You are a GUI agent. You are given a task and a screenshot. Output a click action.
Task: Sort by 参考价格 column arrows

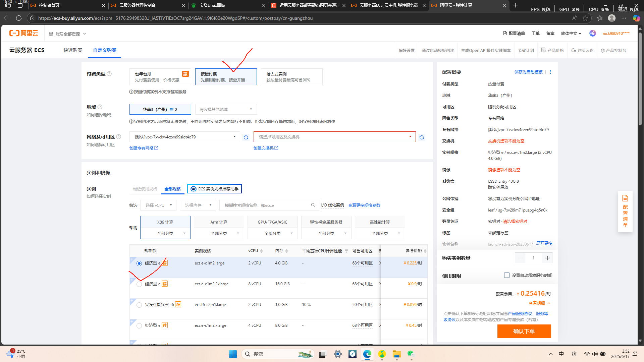pos(425,251)
